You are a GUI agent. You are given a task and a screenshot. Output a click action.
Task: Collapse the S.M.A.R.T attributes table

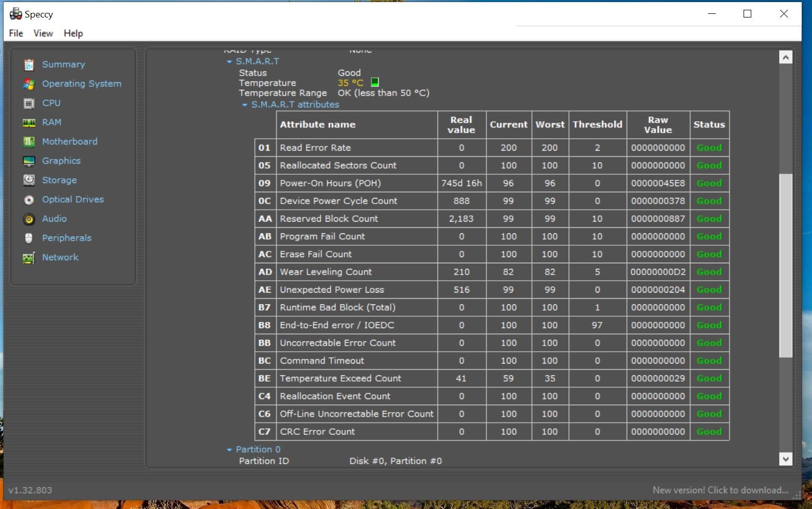point(245,105)
